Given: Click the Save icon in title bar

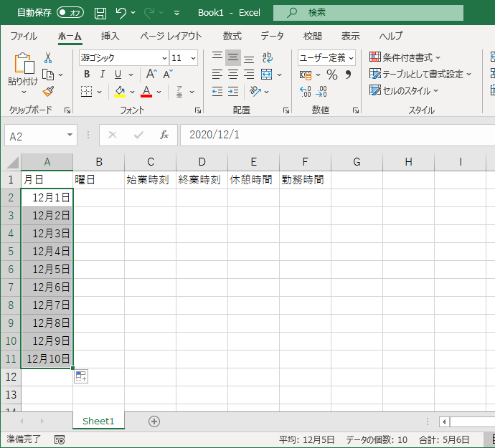Looking at the screenshot, I should (x=100, y=13).
